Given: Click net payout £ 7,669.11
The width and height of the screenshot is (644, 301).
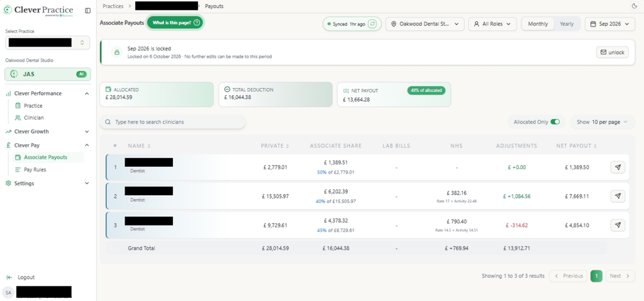Looking at the screenshot, I should [577, 196].
